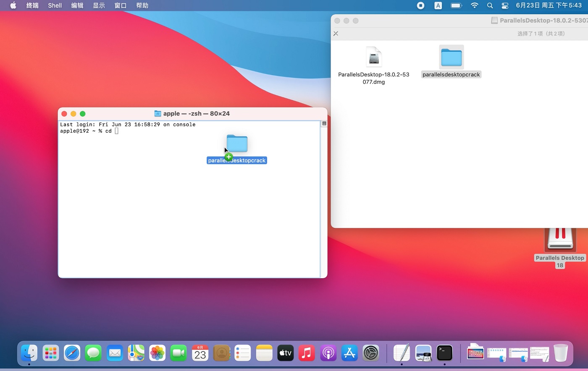This screenshot has width=588, height=371.
Task: Select the ParallelsDesktop-18.0.2-53077.dmg file
Action: click(x=374, y=65)
